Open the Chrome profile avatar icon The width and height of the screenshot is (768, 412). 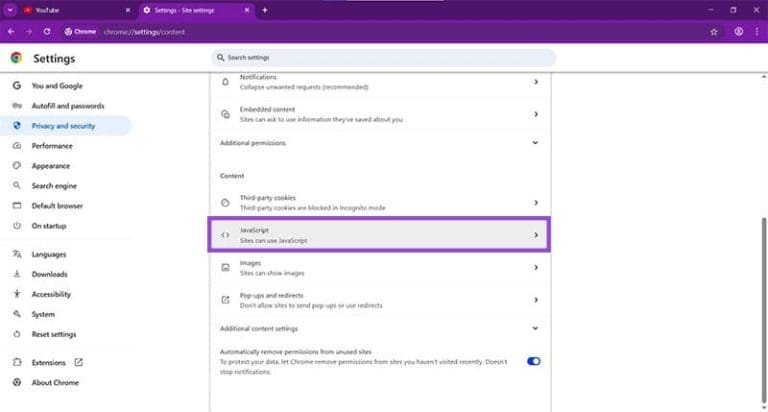738,31
